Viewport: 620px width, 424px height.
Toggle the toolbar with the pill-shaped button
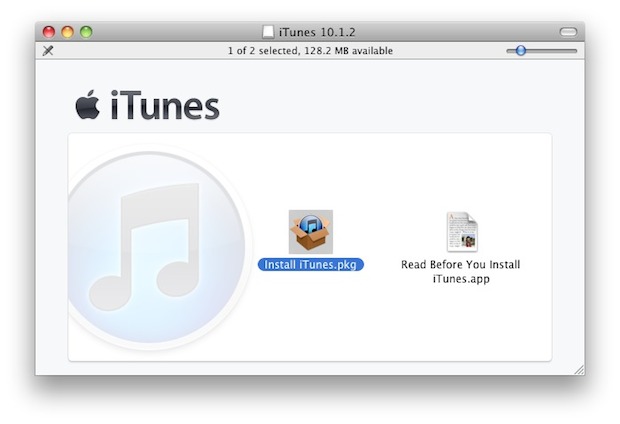[568, 32]
